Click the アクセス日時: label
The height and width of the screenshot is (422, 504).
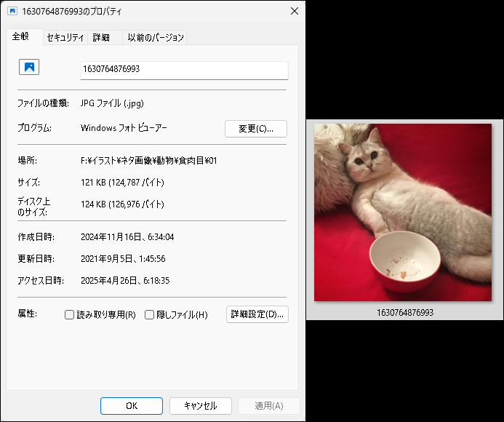tap(41, 280)
